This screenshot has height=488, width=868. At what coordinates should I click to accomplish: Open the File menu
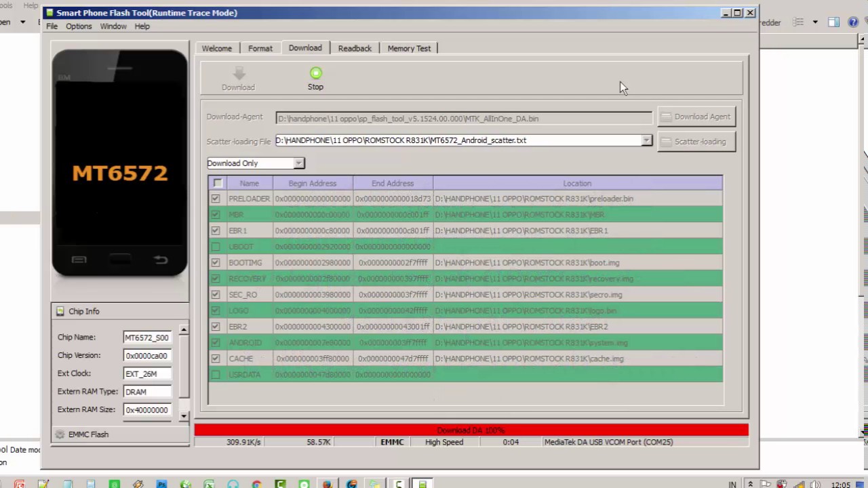52,26
